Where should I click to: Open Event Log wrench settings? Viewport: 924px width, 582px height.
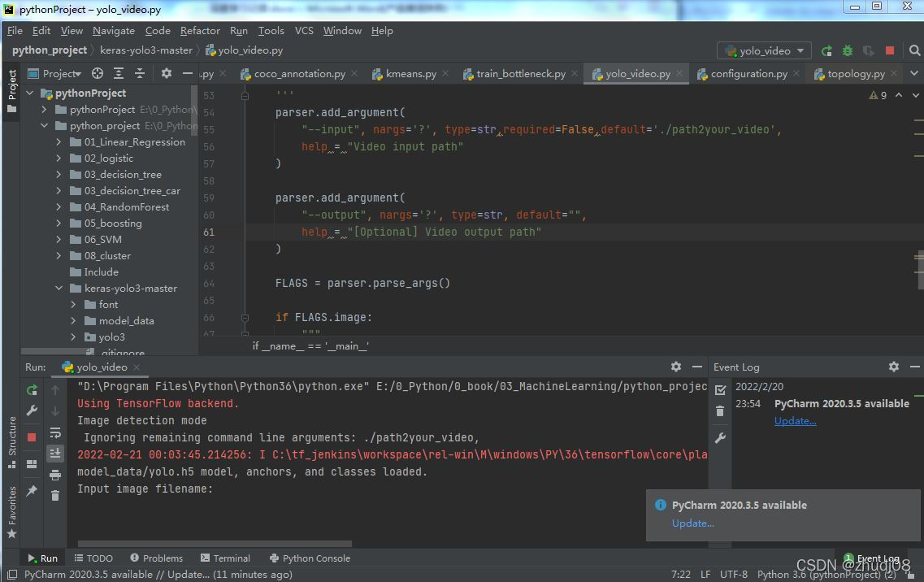(720, 438)
